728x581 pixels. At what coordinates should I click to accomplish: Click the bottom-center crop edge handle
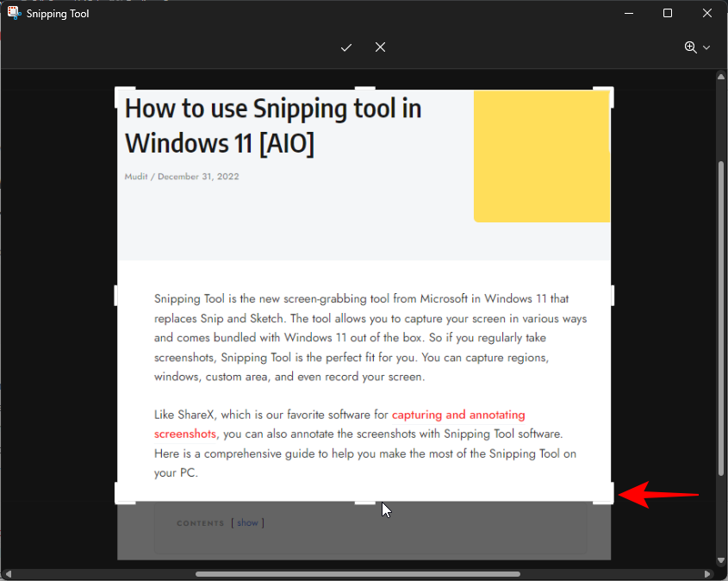tap(365, 503)
